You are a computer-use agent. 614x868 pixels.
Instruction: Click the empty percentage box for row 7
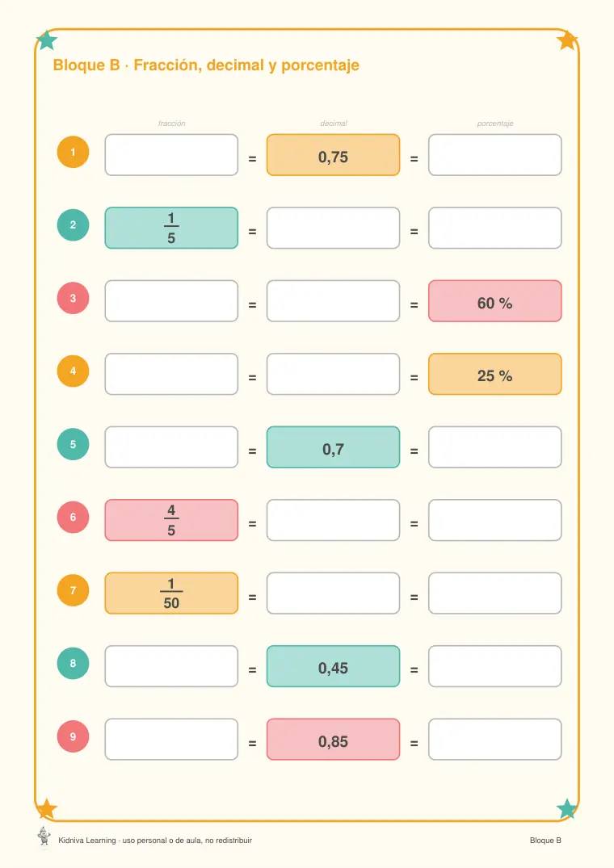click(x=495, y=593)
